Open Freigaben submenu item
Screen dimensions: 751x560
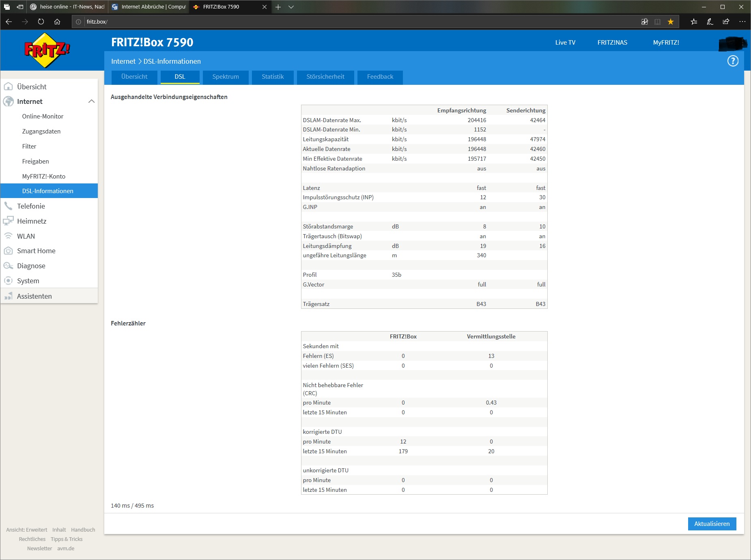click(x=35, y=162)
